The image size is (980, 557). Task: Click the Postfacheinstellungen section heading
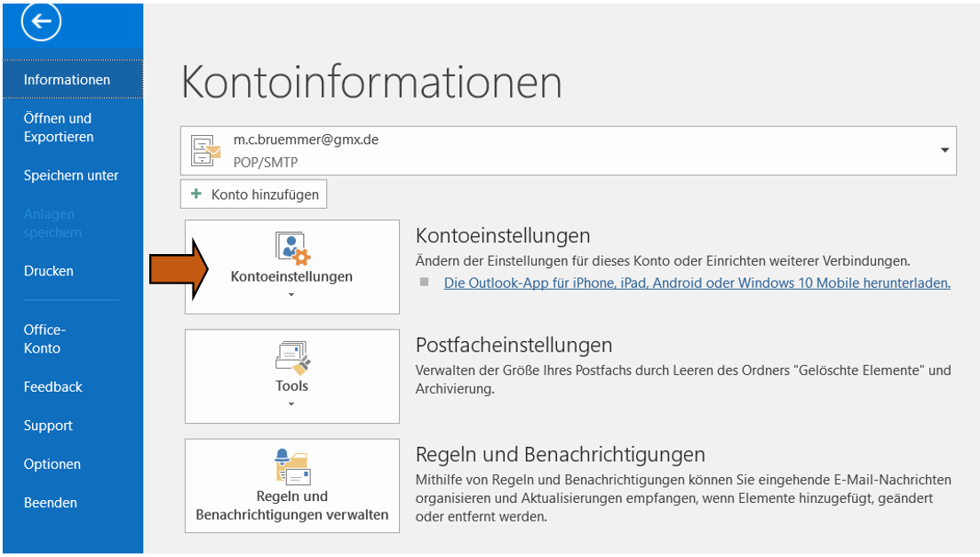point(514,345)
